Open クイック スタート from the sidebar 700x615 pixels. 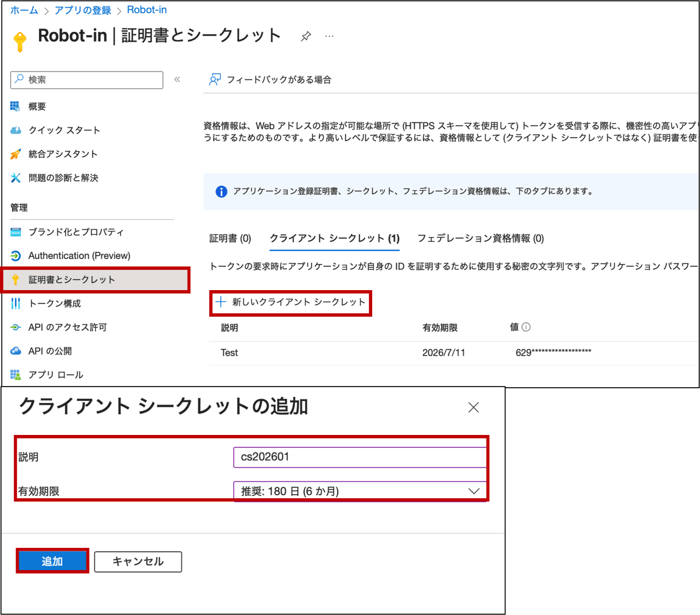click(64, 130)
